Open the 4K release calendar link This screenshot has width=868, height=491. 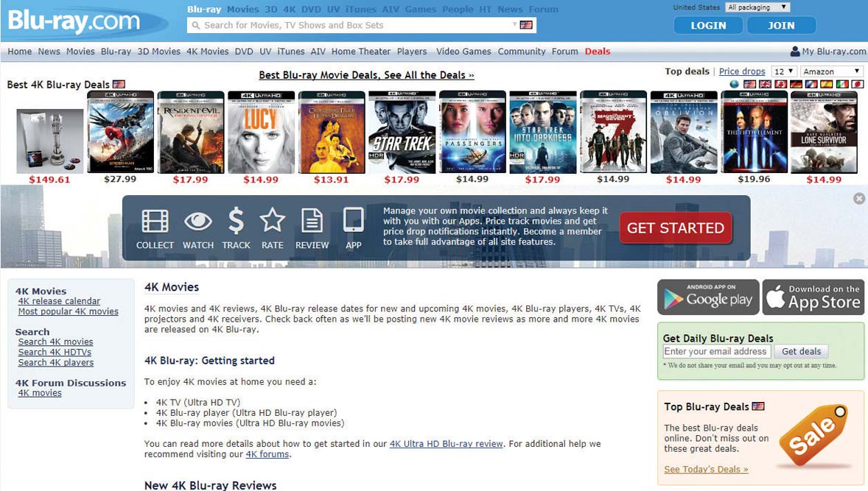tap(59, 301)
